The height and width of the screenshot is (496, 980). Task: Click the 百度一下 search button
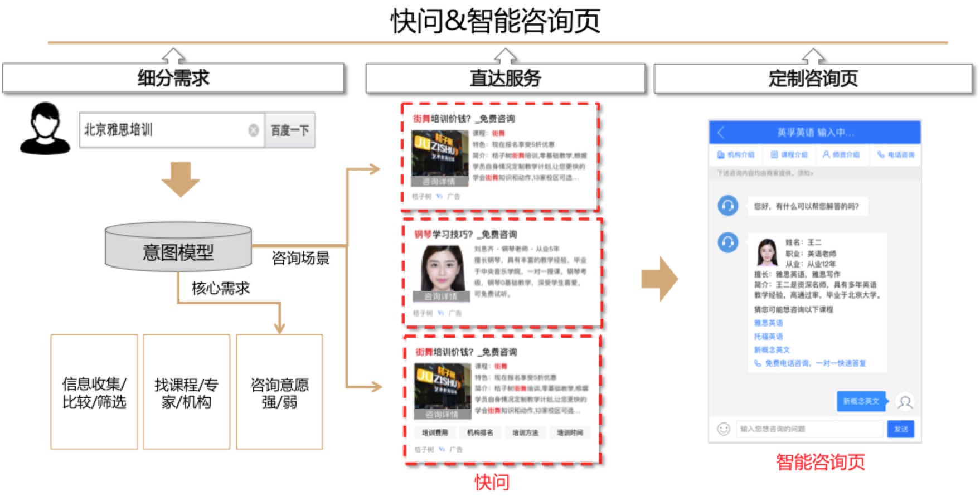point(290,130)
